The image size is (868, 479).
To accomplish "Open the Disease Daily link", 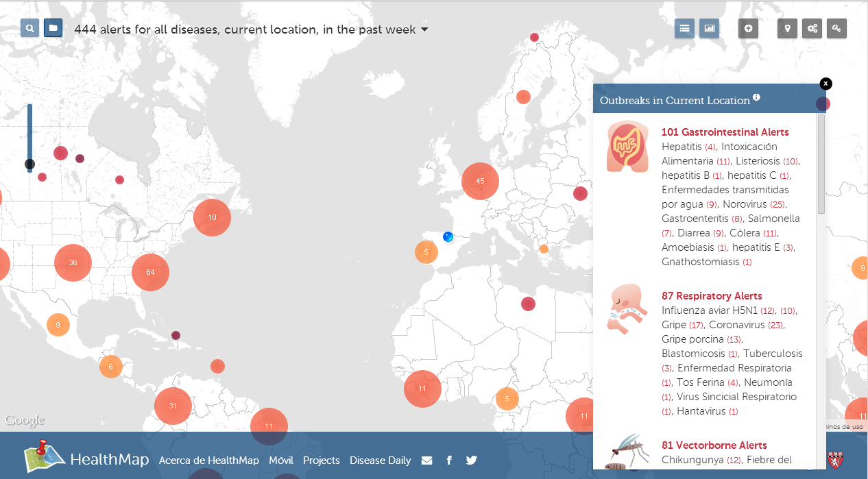I will pyautogui.click(x=380, y=460).
